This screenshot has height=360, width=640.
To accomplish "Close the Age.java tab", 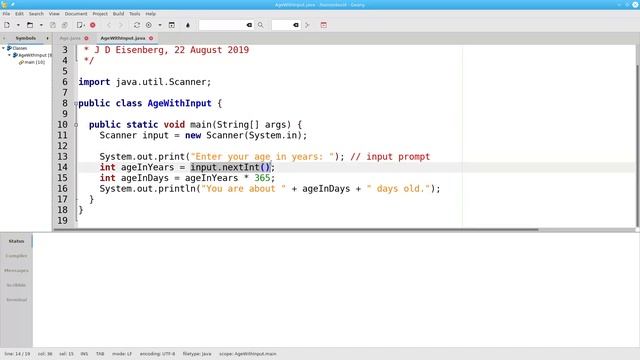I will point(86,38).
